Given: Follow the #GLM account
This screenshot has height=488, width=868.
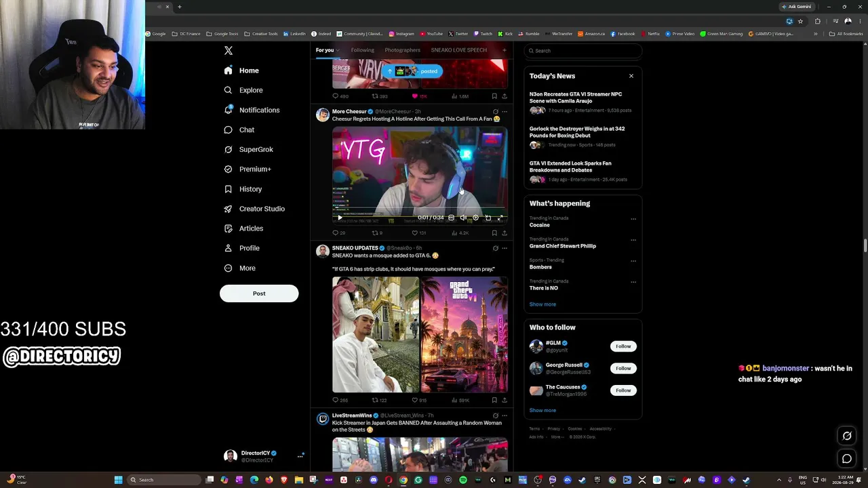Looking at the screenshot, I should pos(623,346).
